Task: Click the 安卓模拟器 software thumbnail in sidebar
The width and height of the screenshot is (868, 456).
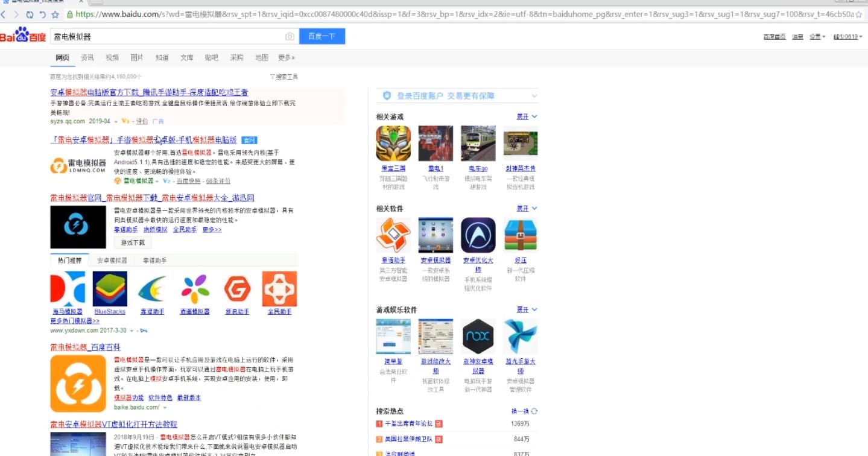Action: (436, 235)
